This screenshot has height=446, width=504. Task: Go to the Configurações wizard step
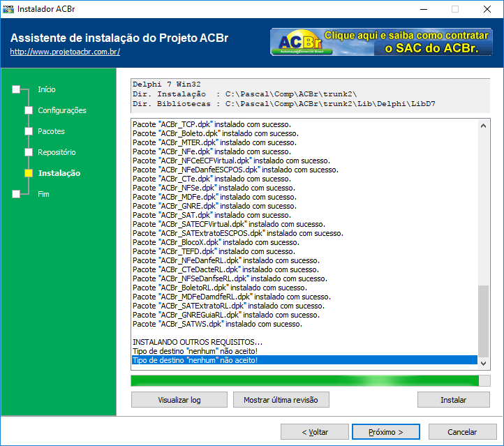[x=62, y=110]
